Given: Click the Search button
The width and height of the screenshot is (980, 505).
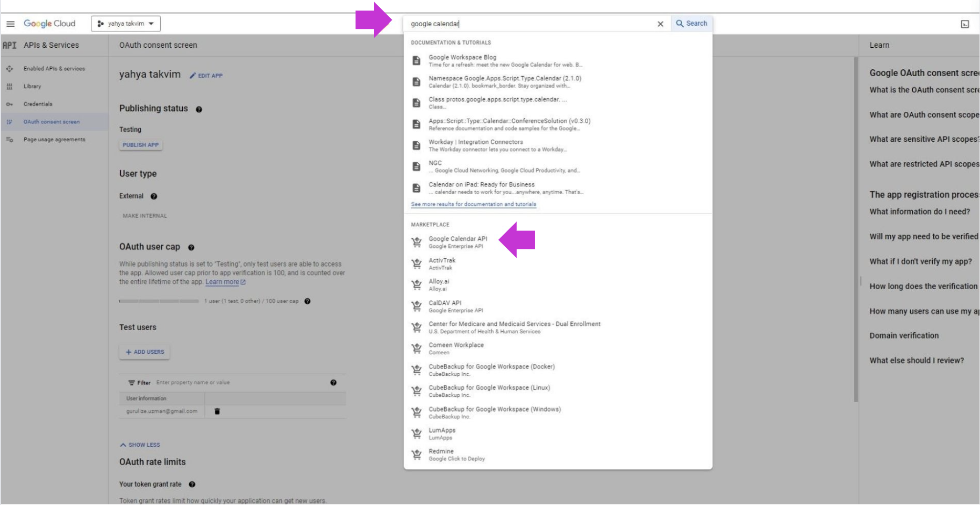Looking at the screenshot, I should point(692,24).
